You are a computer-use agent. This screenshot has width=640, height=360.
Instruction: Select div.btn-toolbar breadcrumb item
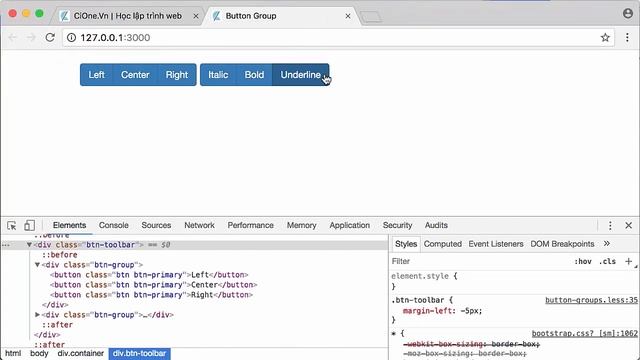pos(139,353)
